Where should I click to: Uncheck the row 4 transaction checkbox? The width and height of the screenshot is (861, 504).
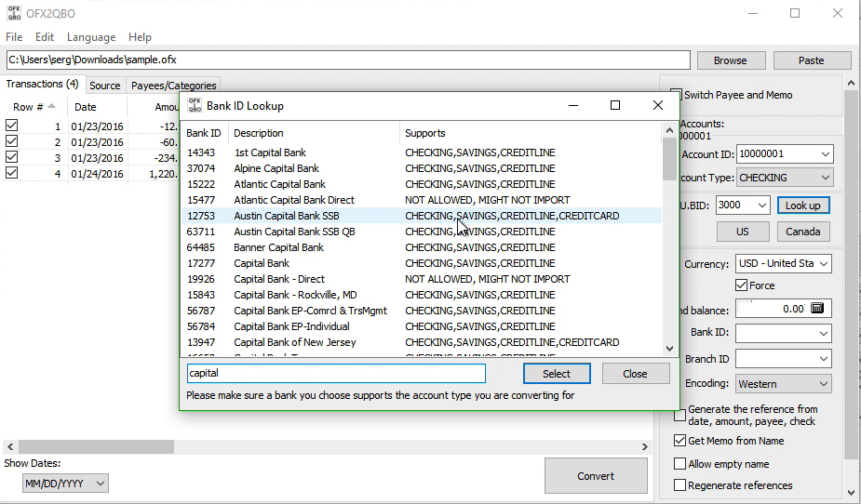coord(11,173)
